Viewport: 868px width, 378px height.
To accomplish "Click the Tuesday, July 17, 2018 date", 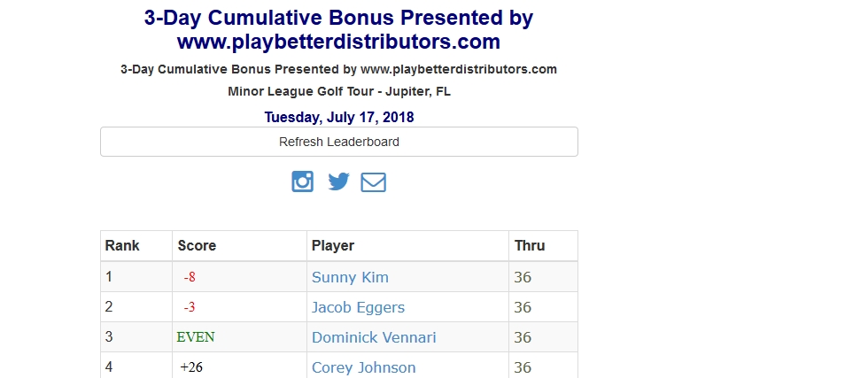I will coord(338,118).
